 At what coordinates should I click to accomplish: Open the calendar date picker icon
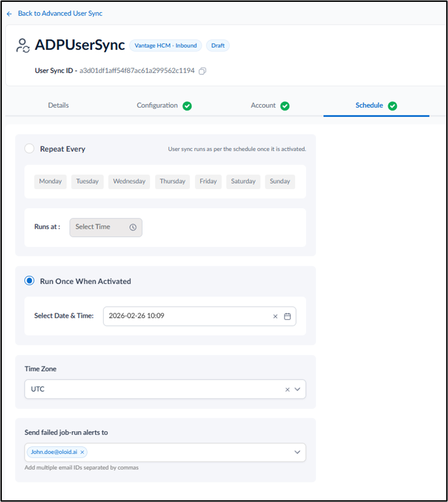[287, 316]
